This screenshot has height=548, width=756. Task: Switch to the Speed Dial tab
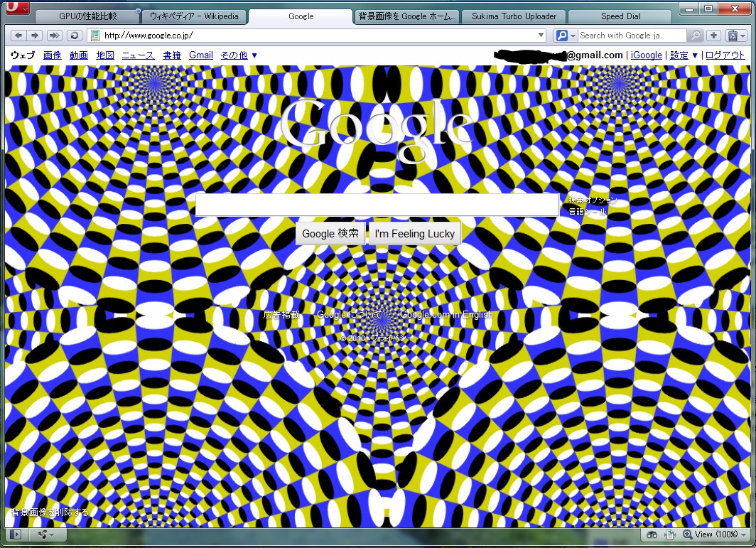620,16
